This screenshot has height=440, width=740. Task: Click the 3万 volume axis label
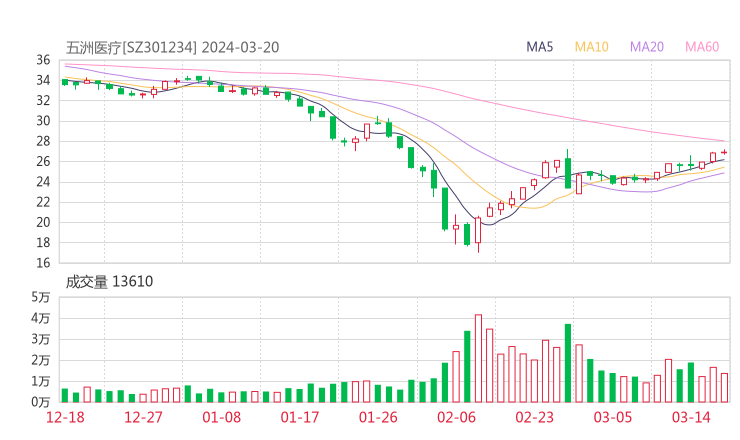[x=41, y=339]
